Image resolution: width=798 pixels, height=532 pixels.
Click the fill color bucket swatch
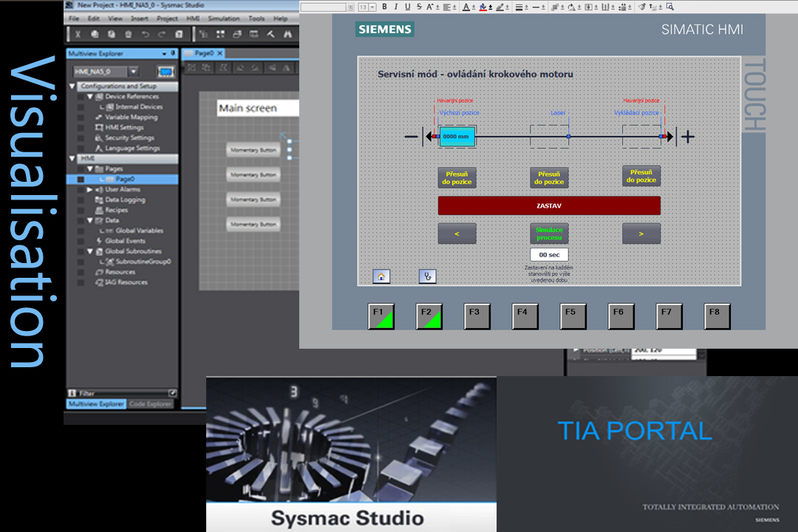click(x=485, y=7)
